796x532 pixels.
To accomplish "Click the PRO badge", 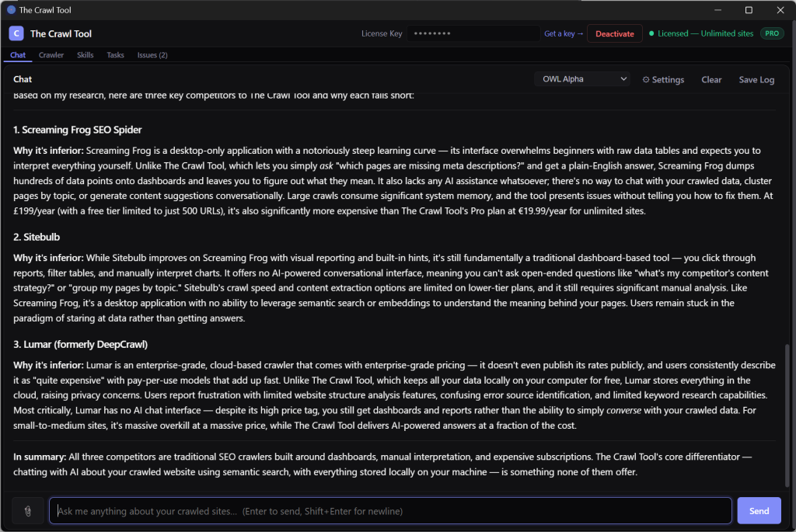I will coord(772,33).
